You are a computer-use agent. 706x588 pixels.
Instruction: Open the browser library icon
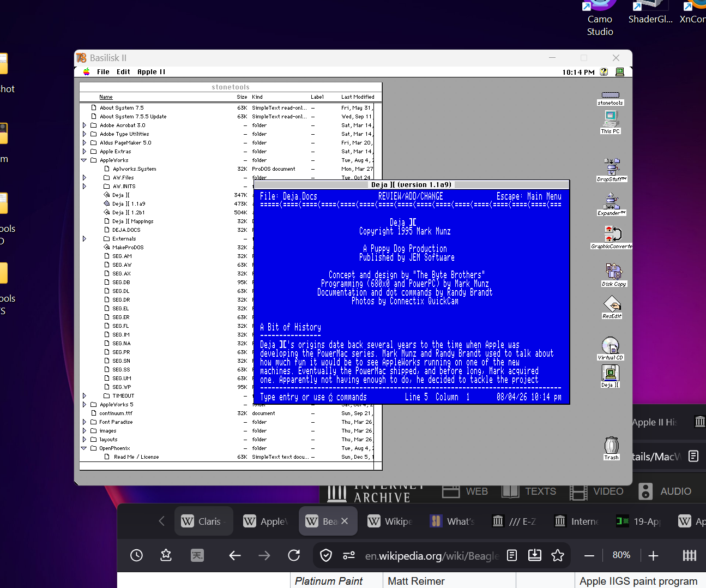coord(690,555)
